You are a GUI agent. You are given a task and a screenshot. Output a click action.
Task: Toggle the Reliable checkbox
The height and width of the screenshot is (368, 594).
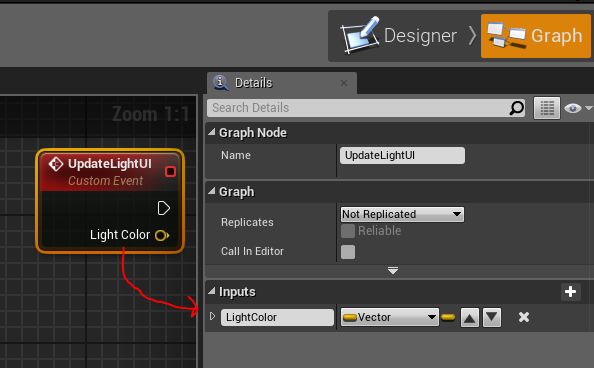coord(348,231)
